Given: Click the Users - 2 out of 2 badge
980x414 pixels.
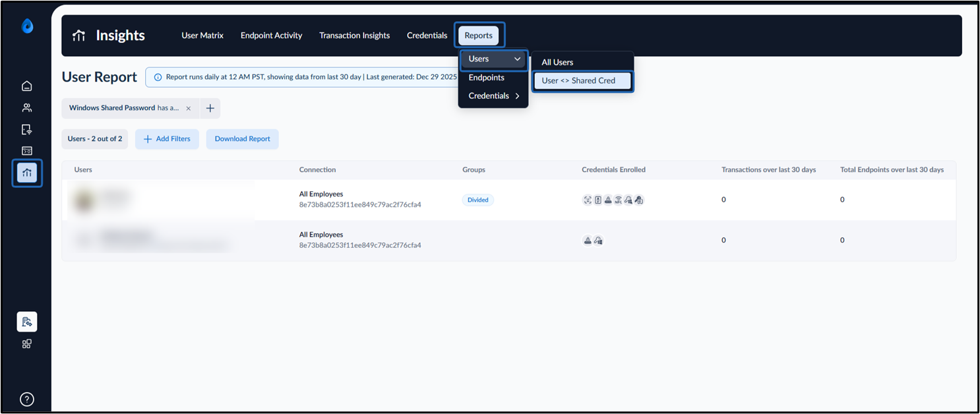Looking at the screenshot, I should click(x=95, y=139).
